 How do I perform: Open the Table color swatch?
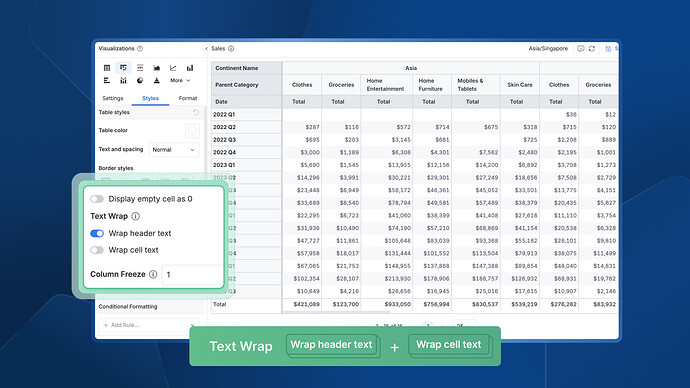(x=192, y=131)
